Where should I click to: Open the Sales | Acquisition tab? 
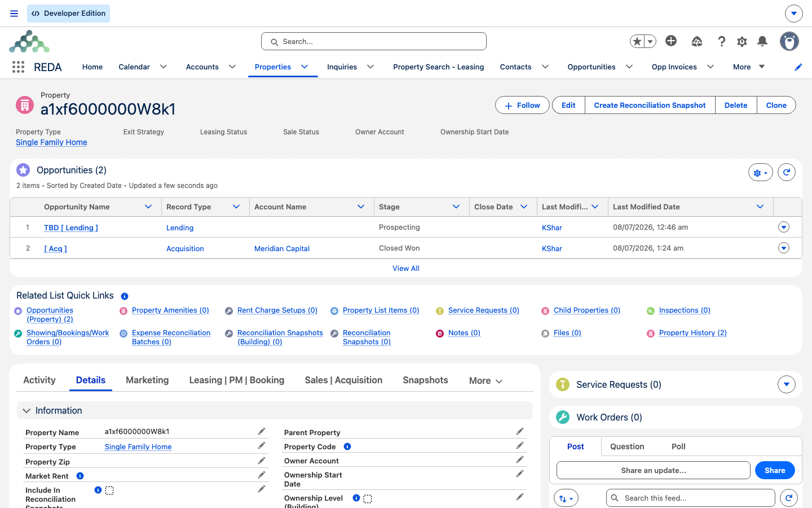(x=343, y=380)
